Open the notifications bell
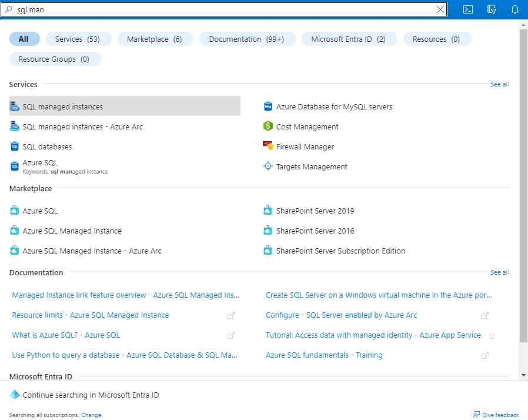Viewport: 528px width, 420px height. (x=515, y=9)
